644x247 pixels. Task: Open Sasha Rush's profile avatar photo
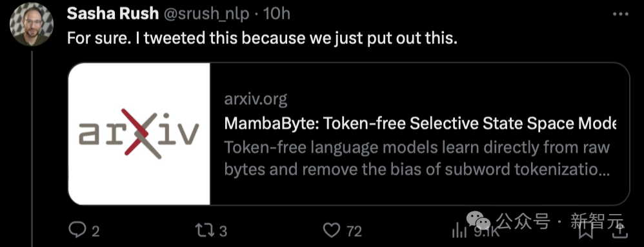pyautogui.click(x=30, y=26)
